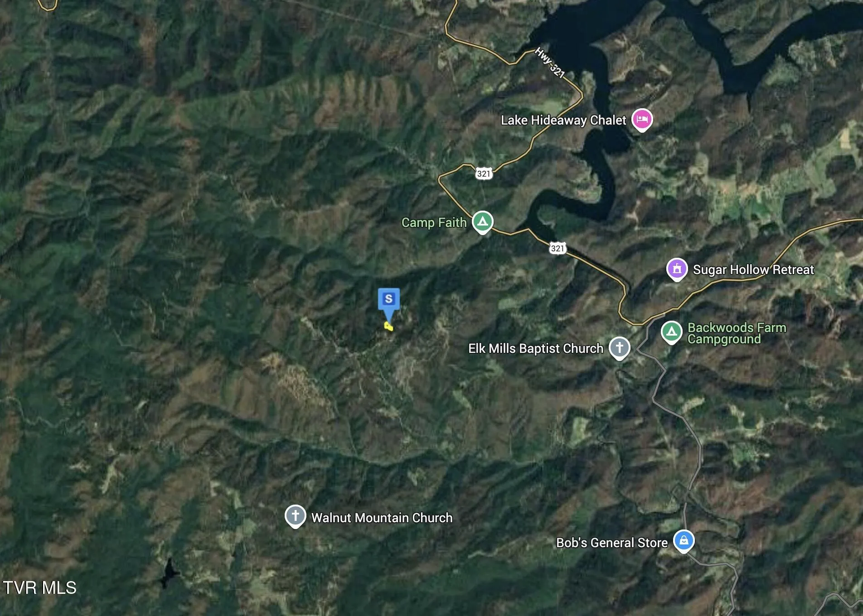Image resolution: width=863 pixels, height=616 pixels.
Task: Click the yellow highlighted parcel outline
Action: pyautogui.click(x=388, y=326)
